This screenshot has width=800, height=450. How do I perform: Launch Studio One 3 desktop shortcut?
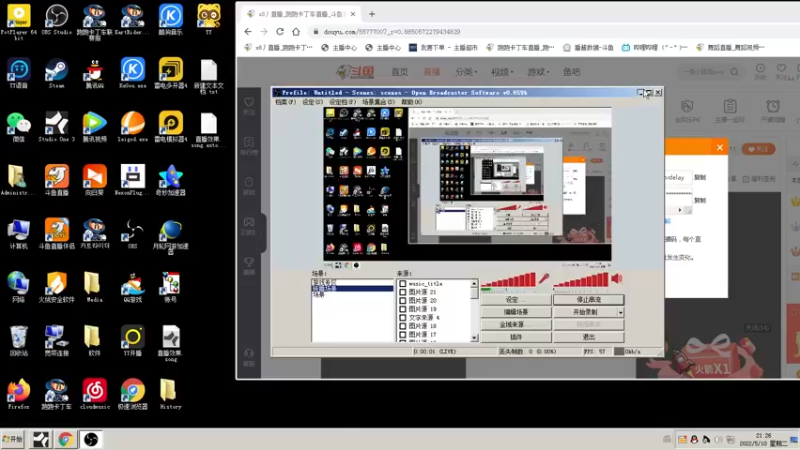coord(56,127)
